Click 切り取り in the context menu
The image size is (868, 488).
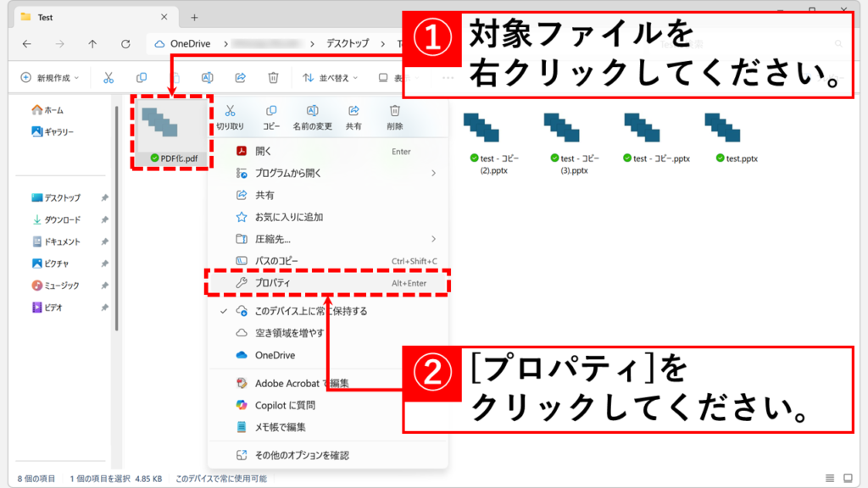(x=230, y=118)
